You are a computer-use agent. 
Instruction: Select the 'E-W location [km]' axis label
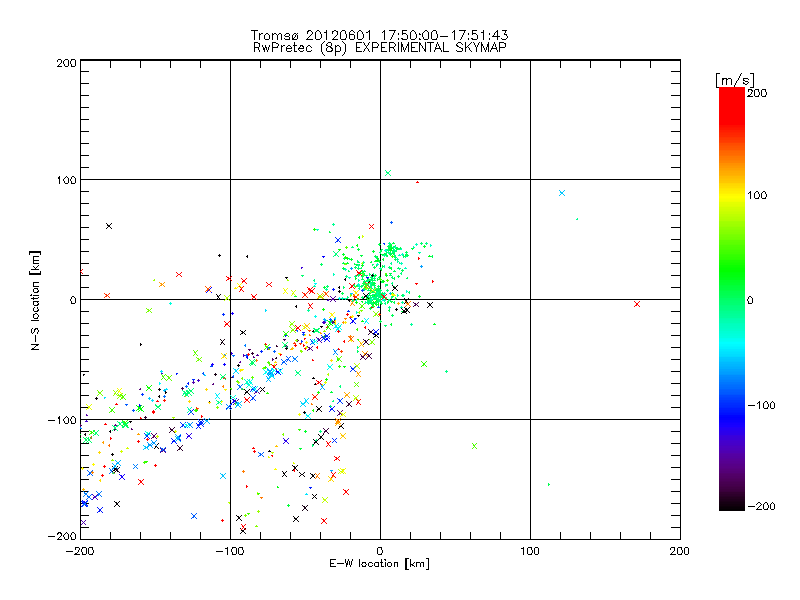(x=379, y=563)
